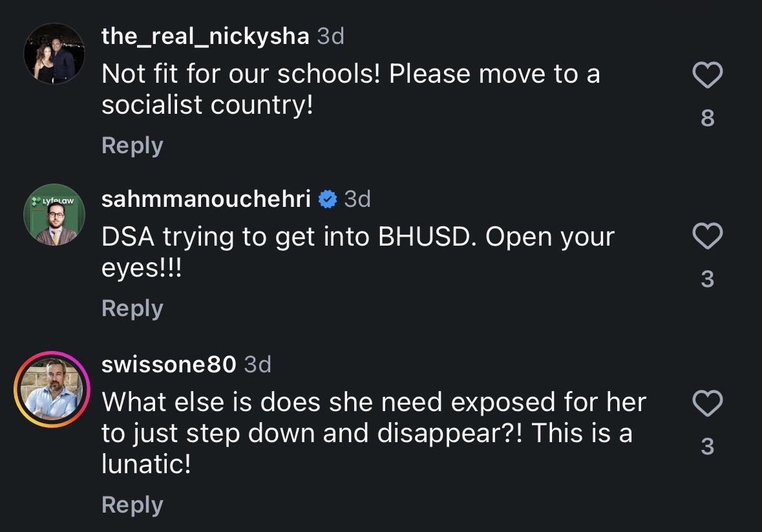View swissone80's story via ringed avatar
Screen dimensions: 762x532
[52, 389]
